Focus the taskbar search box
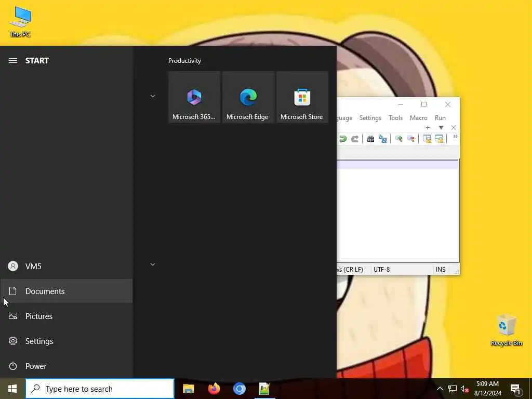The image size is (532, 399). click(100, 389)
